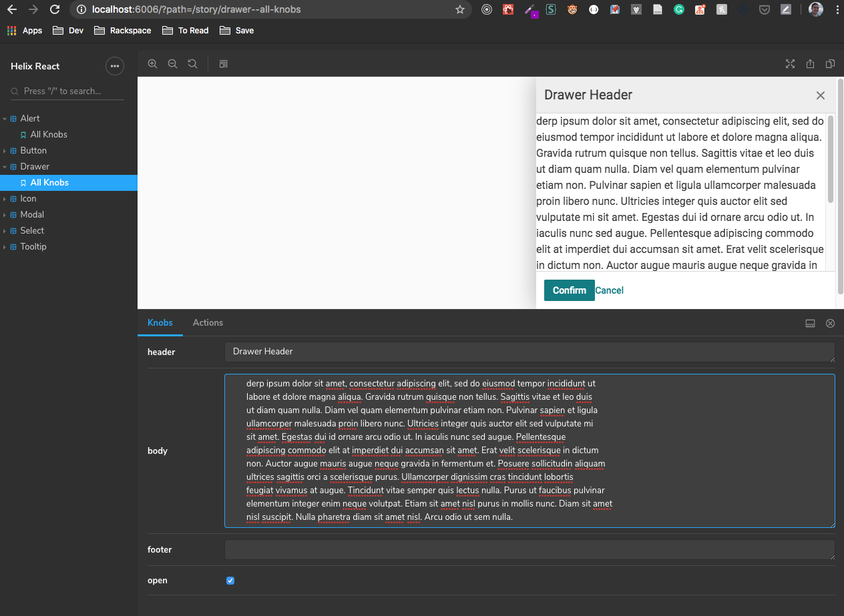Reload the browser page
Image resolution: width=844 pixels, height=616 pixels.
[x=55, y=9]
